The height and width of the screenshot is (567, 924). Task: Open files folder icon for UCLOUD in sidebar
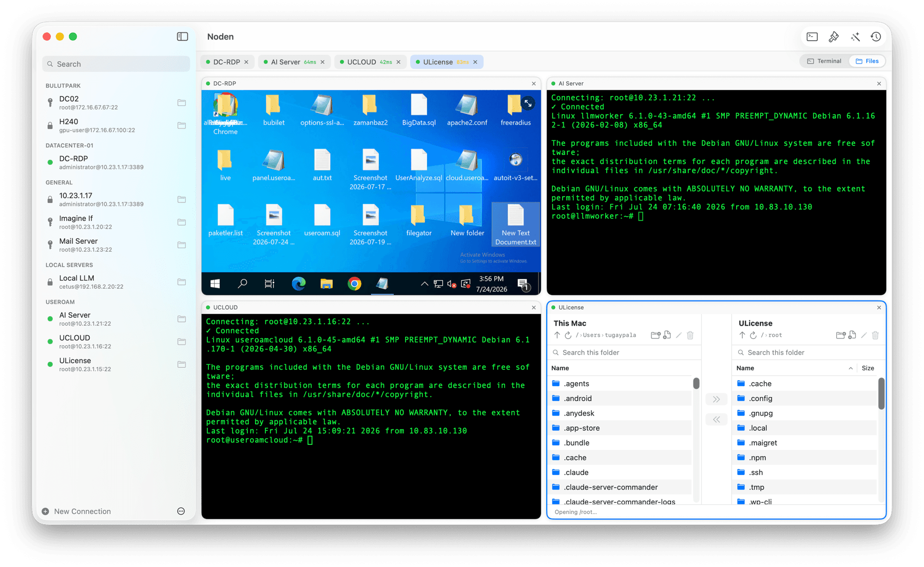182,342
